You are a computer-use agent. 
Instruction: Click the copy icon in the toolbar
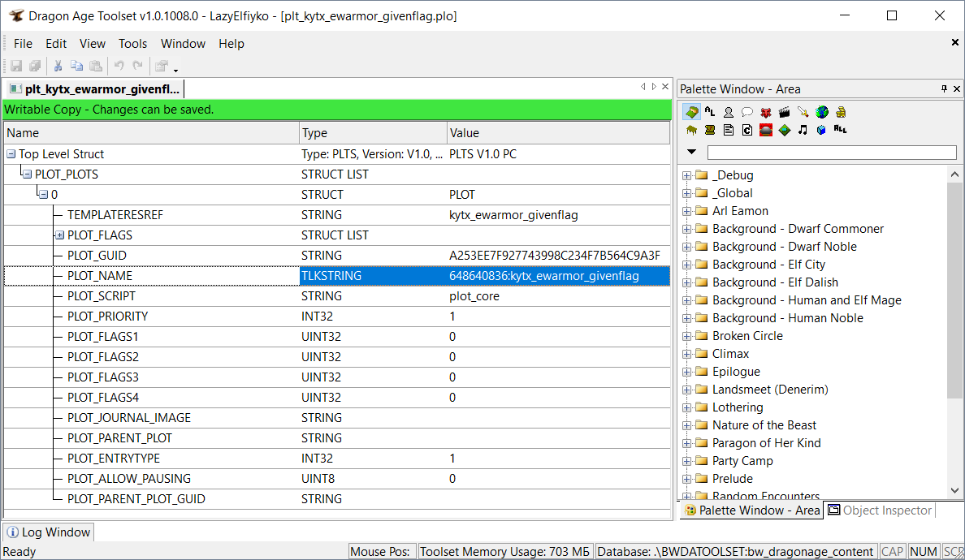click(x=77, y=67)
